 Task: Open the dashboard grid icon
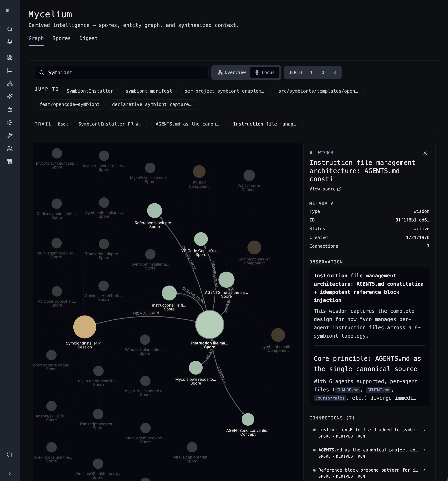[x=10, y=57]
